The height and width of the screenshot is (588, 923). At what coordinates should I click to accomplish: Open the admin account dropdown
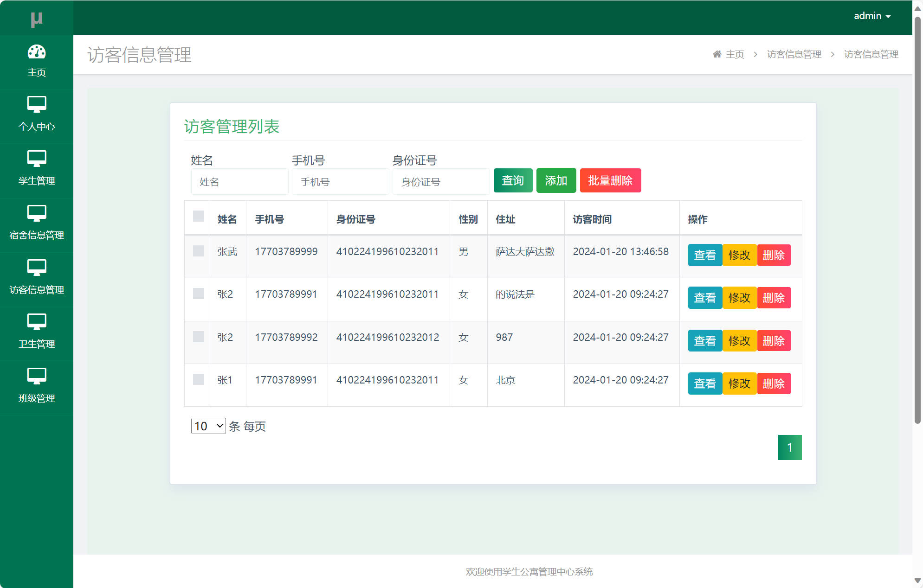[872, 15]
